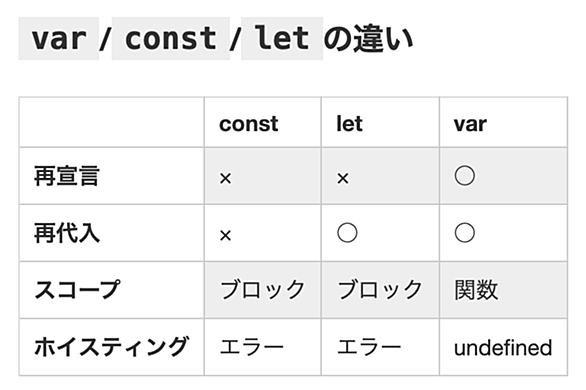Click the cross mark for let 再宣言
This screenshot has height=390, width=586.
343,179
